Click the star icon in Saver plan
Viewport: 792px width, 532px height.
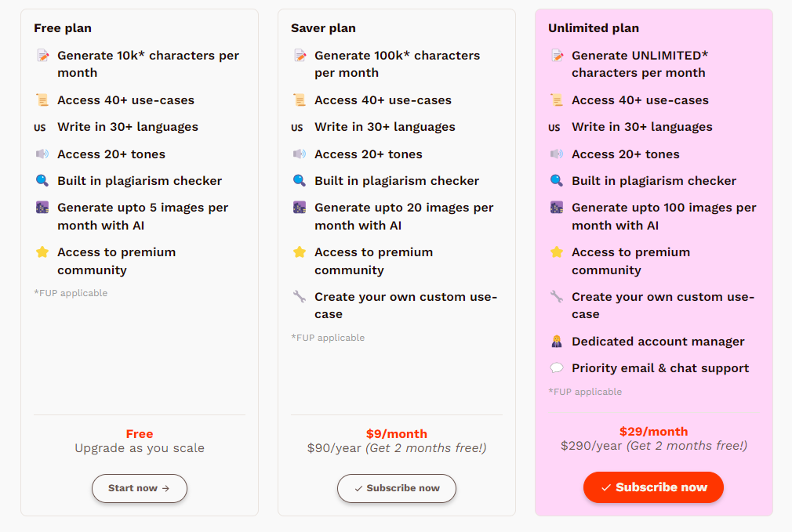(x=300, y=252)
